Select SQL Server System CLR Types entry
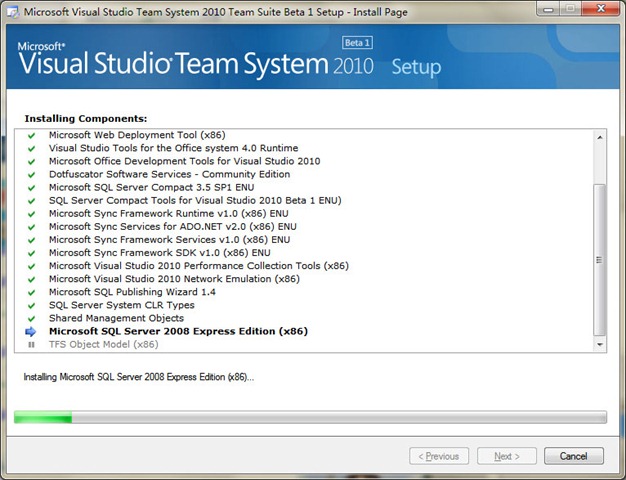The width and height of the screenshot is (626, 480). pyautogui.click(x=122, y=305)
